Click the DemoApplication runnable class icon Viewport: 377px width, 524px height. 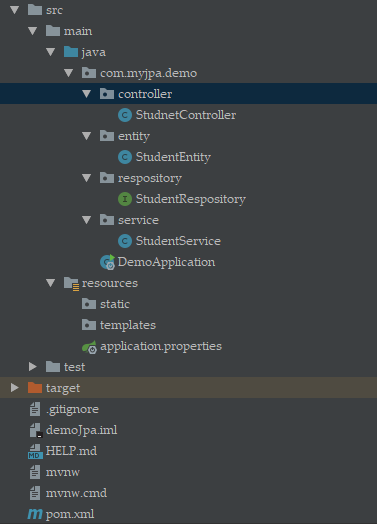click(x=108, y=262)
